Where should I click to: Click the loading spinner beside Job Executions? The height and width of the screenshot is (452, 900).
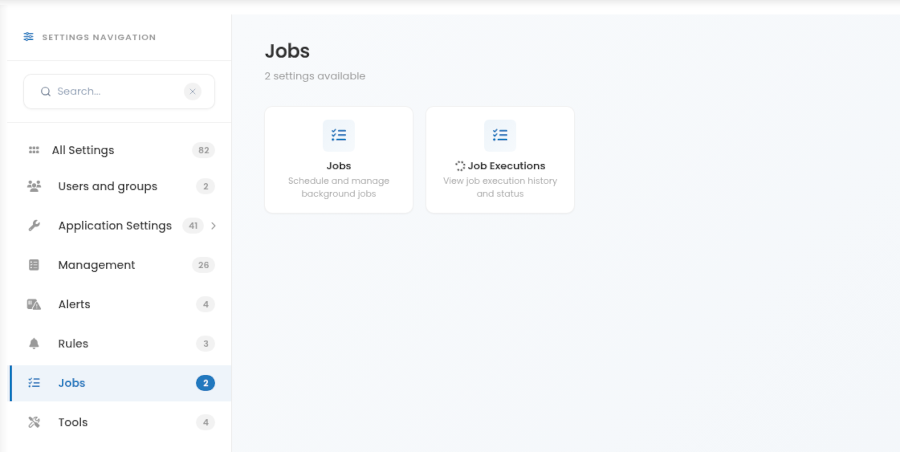(460, 166)
